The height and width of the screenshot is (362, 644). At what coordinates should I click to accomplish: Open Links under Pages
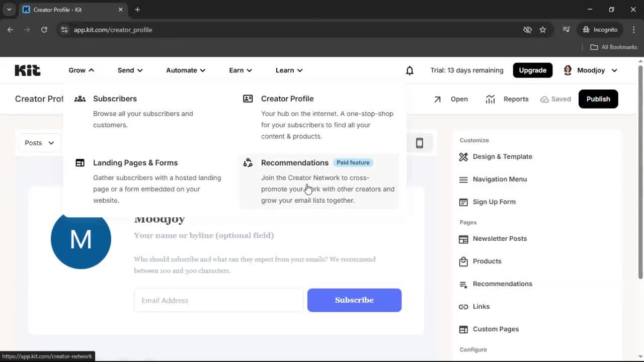point(481,306)
